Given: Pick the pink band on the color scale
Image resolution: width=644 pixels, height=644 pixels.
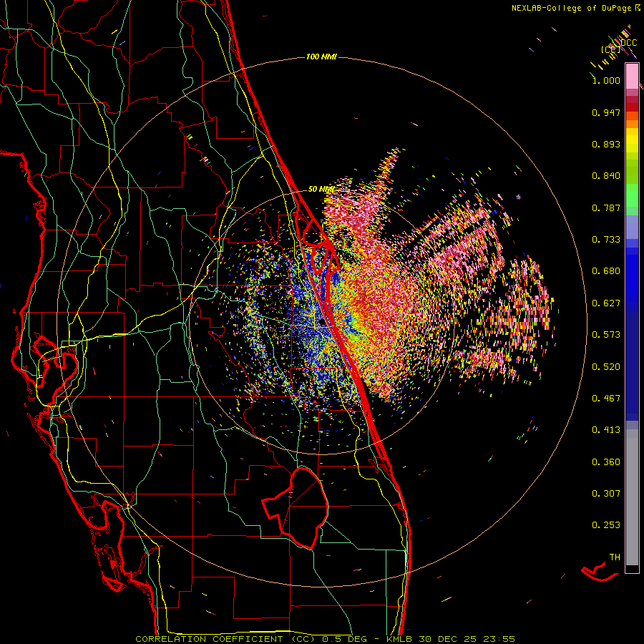Looking at the screenshot, I should click(632, 77).
